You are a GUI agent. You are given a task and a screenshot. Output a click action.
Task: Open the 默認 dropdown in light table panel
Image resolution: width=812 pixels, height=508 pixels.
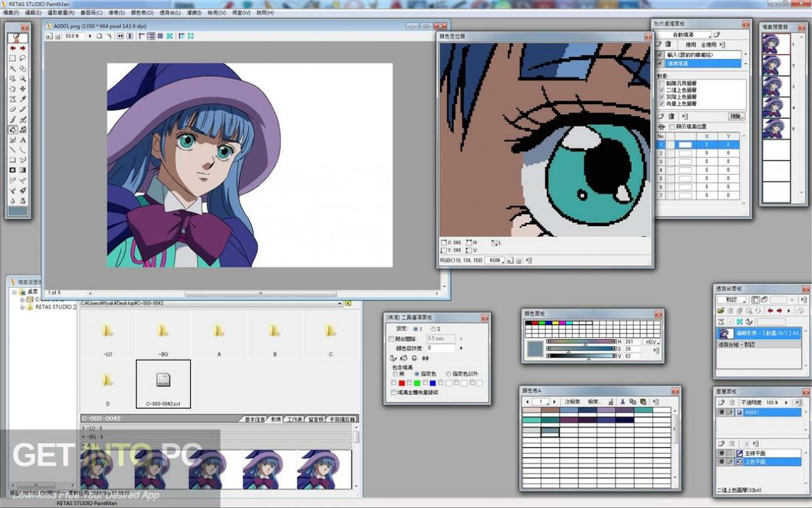pyautogui.click(x=732, y=300)
